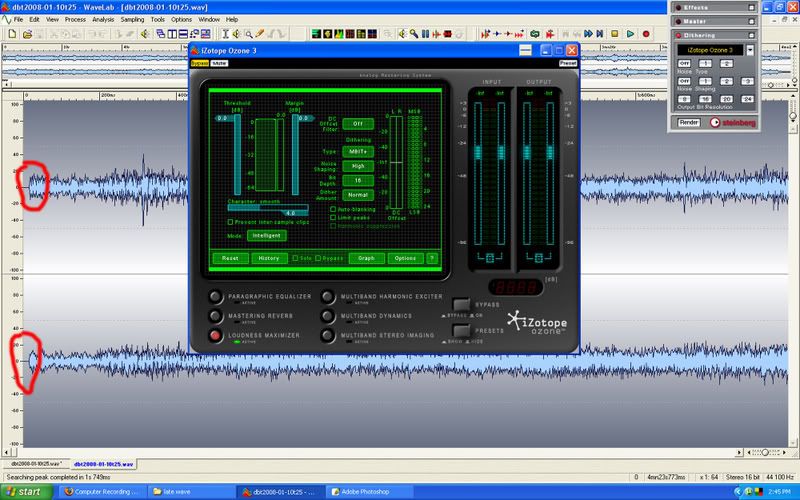Viewport: 800px width, 500px height.
Task: Click the green stripes analysis icon
Action: click(316, 34)
